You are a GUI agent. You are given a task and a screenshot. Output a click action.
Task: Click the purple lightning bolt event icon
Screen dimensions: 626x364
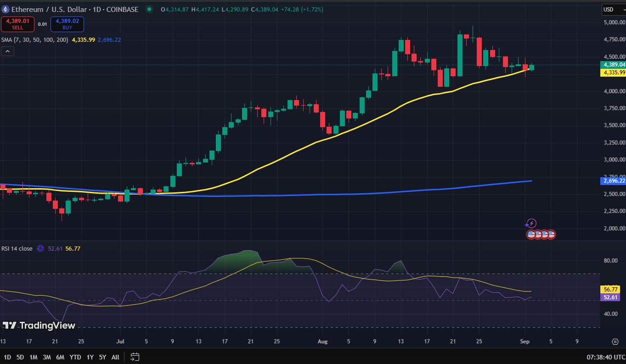(x=531, y=224)
